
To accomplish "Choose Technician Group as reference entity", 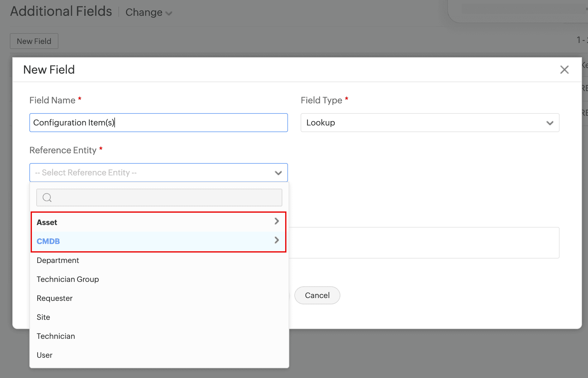I will 68,279.
